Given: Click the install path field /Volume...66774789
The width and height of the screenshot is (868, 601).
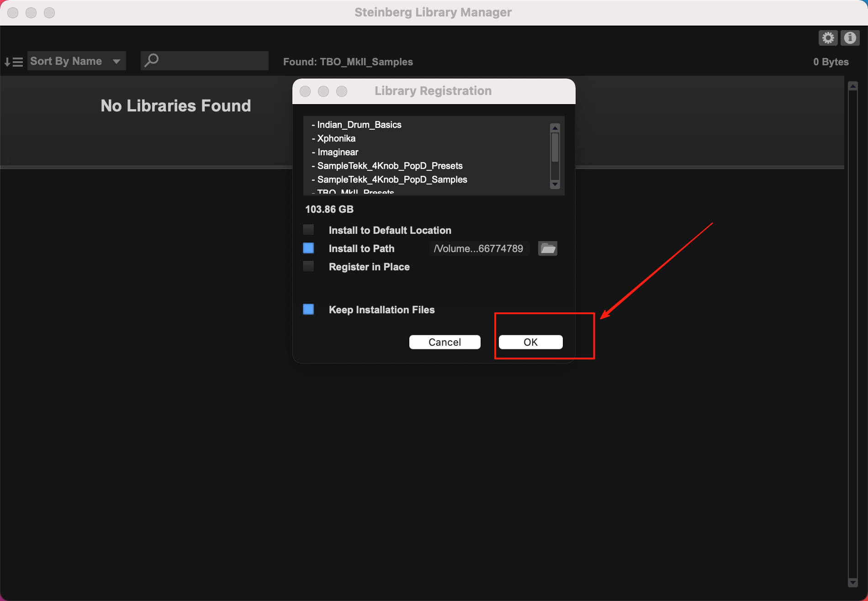Looking at the screenshot, I should point(479,248).
